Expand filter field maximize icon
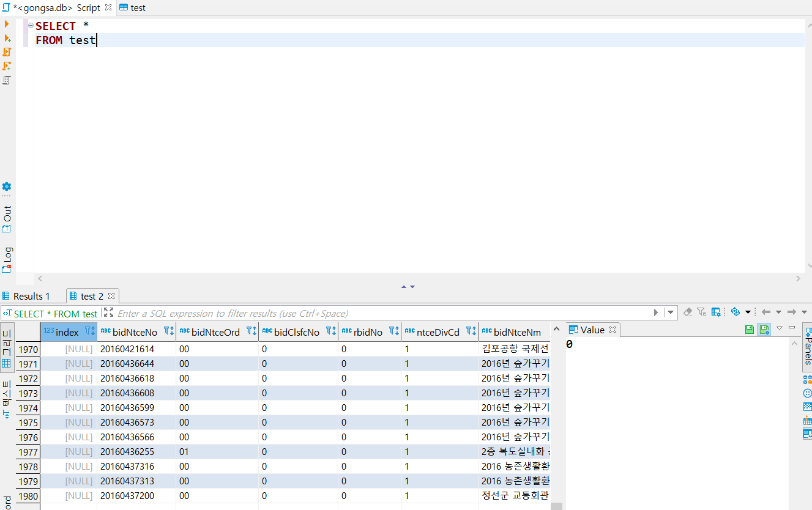Image resolution: width=812 pixels, height=510 pixels. [x=109, y=312]
